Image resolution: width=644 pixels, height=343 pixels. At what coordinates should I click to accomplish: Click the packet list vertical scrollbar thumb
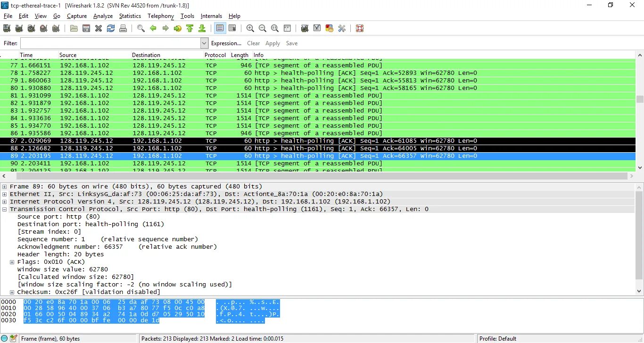640,99
